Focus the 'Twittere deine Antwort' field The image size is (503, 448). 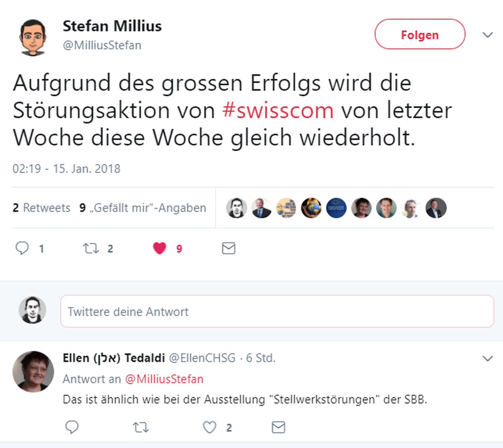(277, 311)
